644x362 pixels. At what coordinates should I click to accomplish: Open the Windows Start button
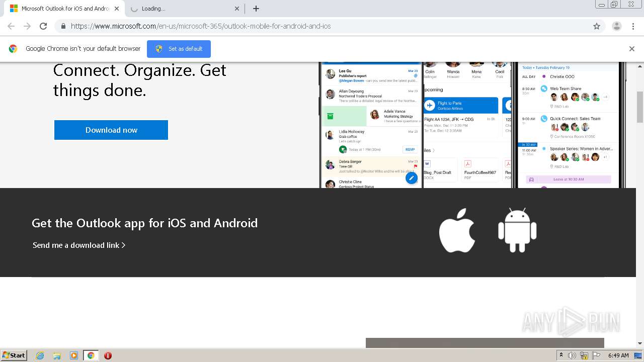[x=14, y=355]
